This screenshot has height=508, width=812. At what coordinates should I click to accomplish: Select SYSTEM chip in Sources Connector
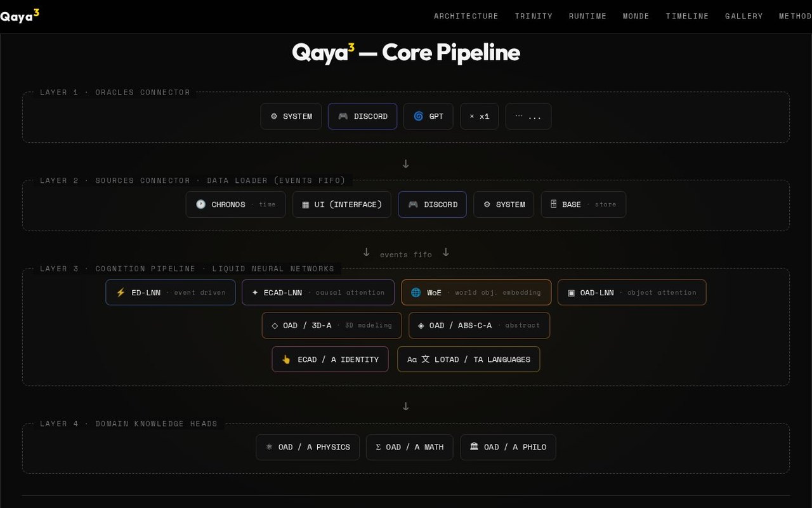[x=504, y=204]
